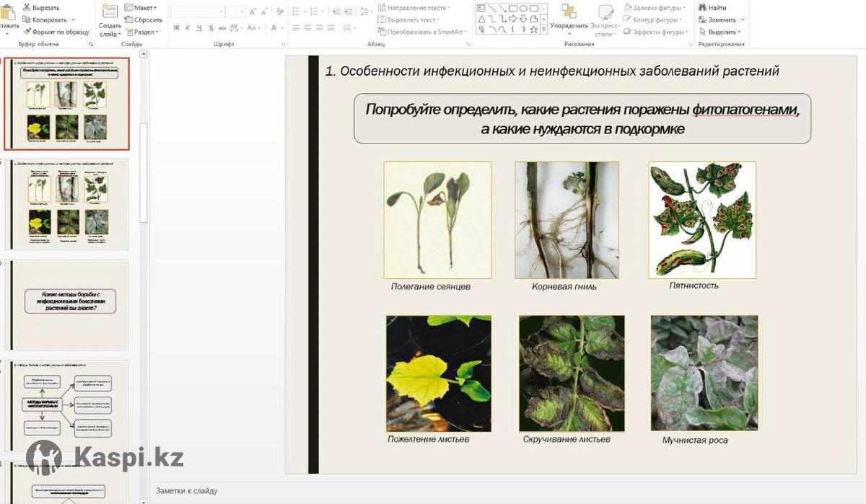Screen dimensions: 866x504
Task: Open the Выделить selection dropdown
Action: pyautogui.click(x=722, y=32)
